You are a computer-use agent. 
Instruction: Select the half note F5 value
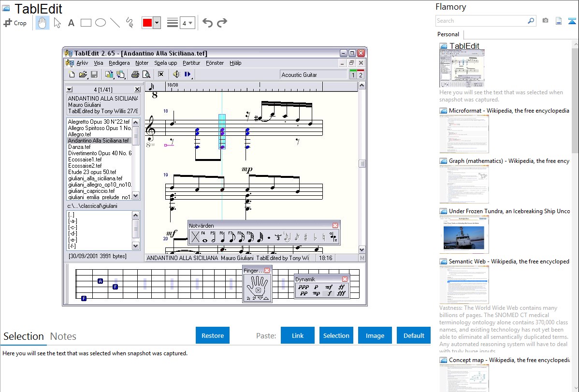coord(214,237)
